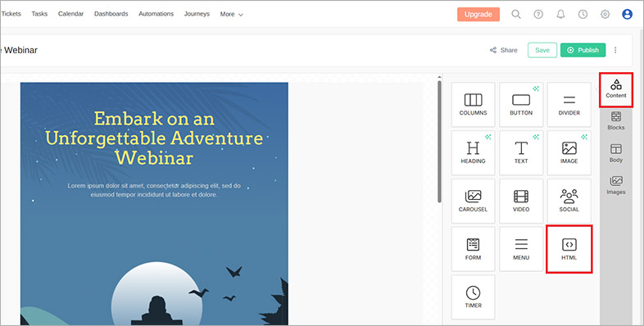The width and height of the screenshot is (644, 326).
Task: Open the three-dot options menu
Action: (x=615, y=50)
